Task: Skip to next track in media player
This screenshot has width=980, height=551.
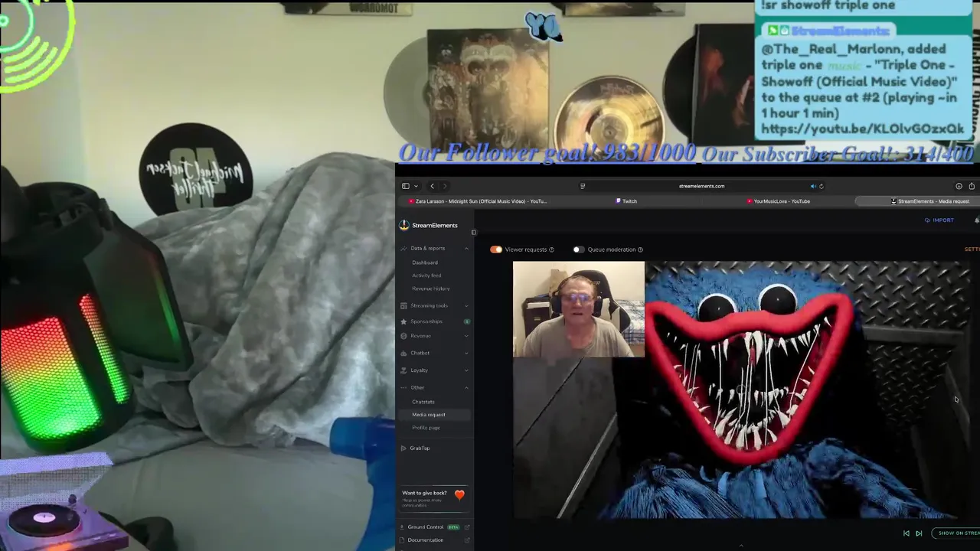Action: [919, 533]
